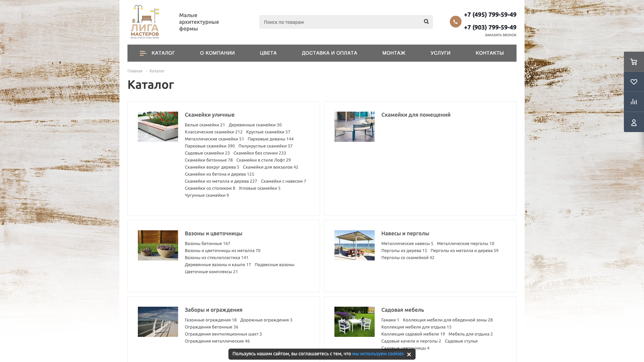Click the Лига Мастеров logo
This screenshot has width=644, height=362.
click(x=145, y=22)
